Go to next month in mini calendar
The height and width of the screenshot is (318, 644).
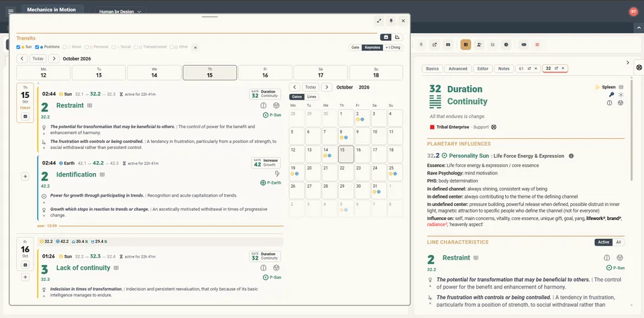pyautogui.click(x=327, y=87)
